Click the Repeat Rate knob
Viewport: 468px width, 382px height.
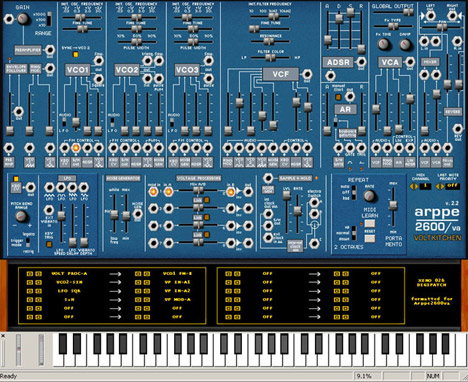(x=369, y=196)
